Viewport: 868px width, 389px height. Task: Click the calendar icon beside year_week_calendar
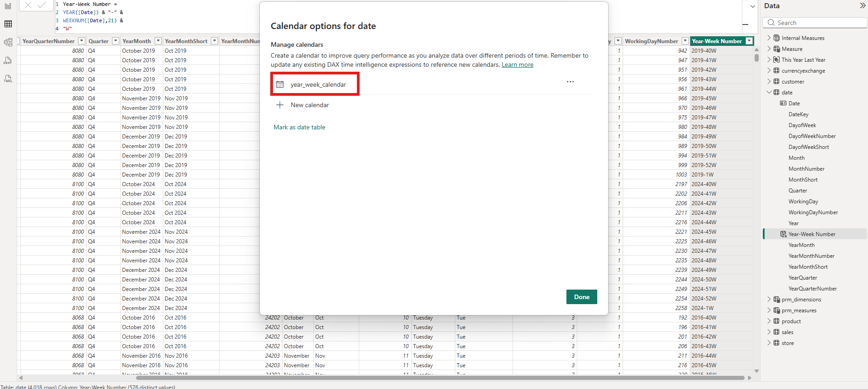[280, 84]
